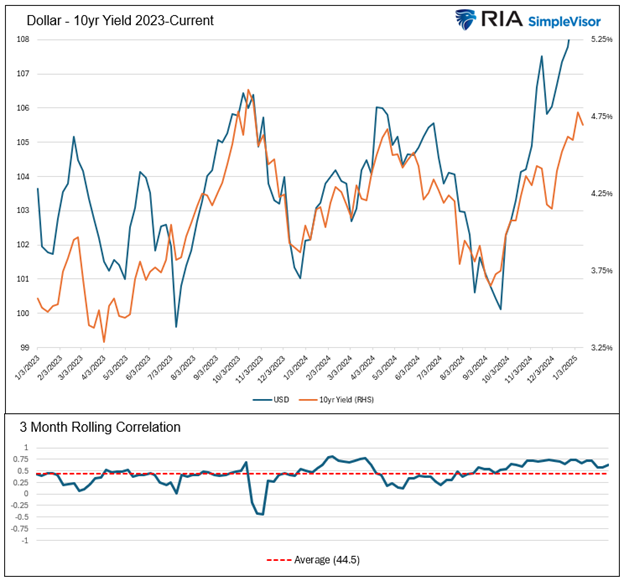Click the 11/3/2024 date label
This screenshot has height=581, width=624.
pos(519,368)
